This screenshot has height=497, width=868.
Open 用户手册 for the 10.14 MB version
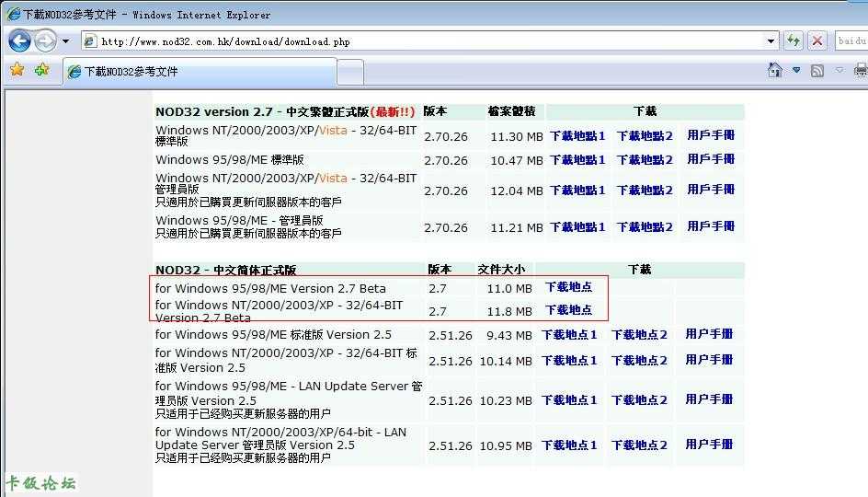[x=709, y=360]
